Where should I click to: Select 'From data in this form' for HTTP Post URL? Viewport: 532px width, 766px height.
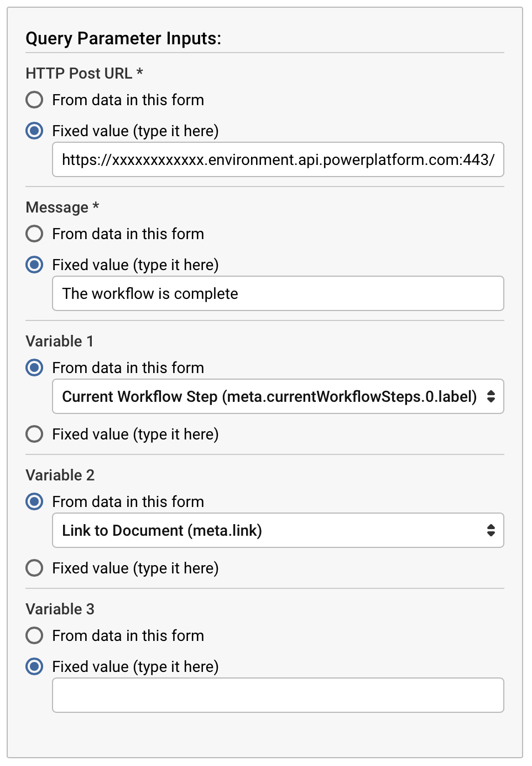34,100
